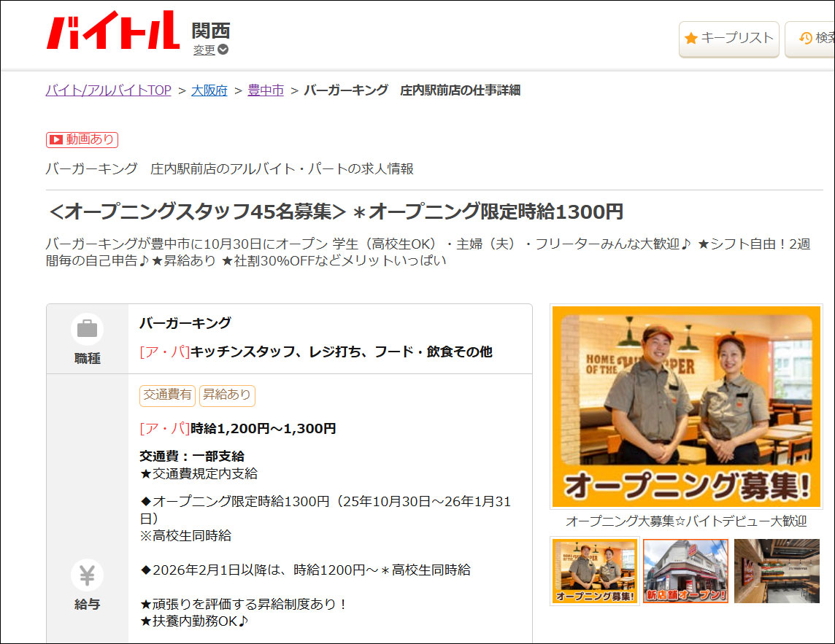Click the ★頑張りを評価する昇給制度あり！ line
This screenshot has height=644, width=835.
[x=245, y=604]
